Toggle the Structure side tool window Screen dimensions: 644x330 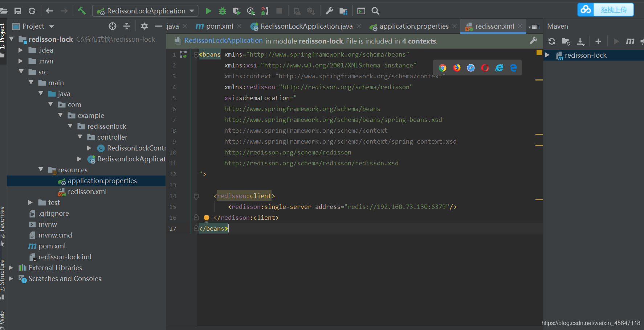point(3,279)
